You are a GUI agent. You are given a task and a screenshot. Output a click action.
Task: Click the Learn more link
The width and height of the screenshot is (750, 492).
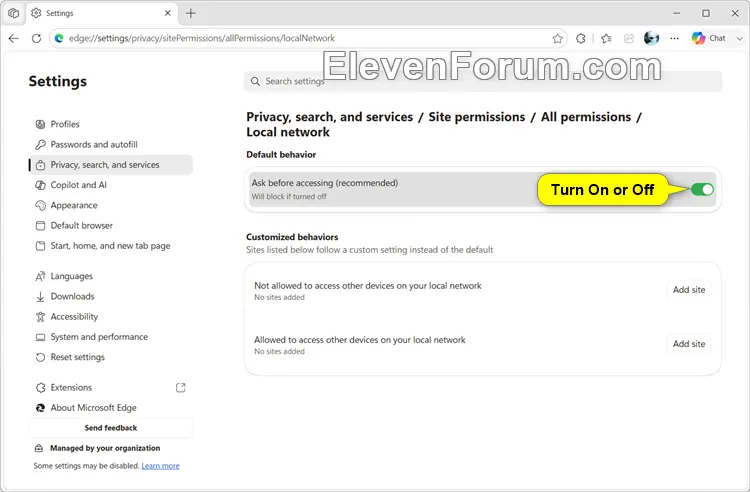coord(160,466)
